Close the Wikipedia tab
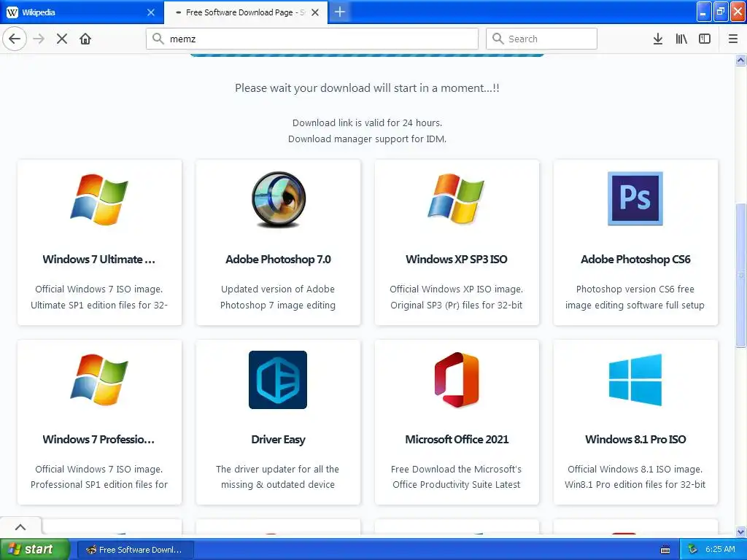 point(151,12)
